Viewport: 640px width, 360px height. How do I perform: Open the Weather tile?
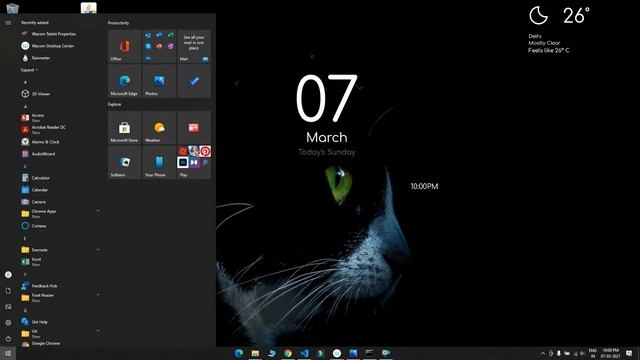pos(159,127)
